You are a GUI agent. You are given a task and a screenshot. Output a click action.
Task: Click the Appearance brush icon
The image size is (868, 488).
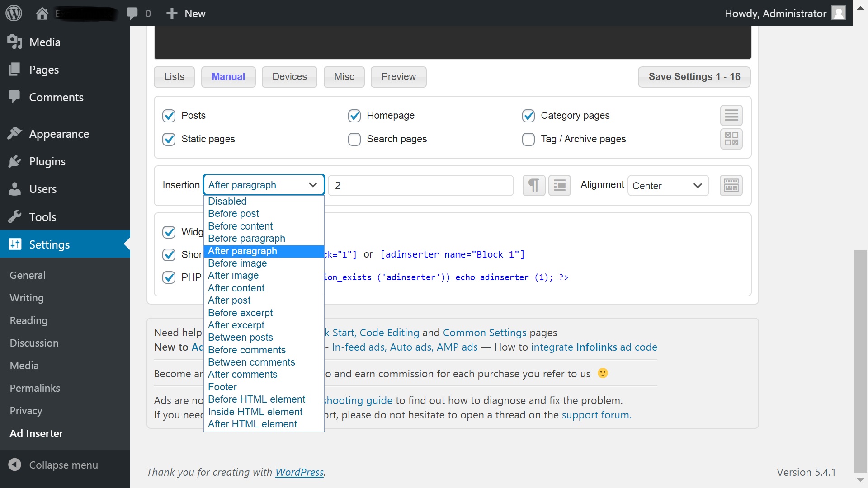14,134
